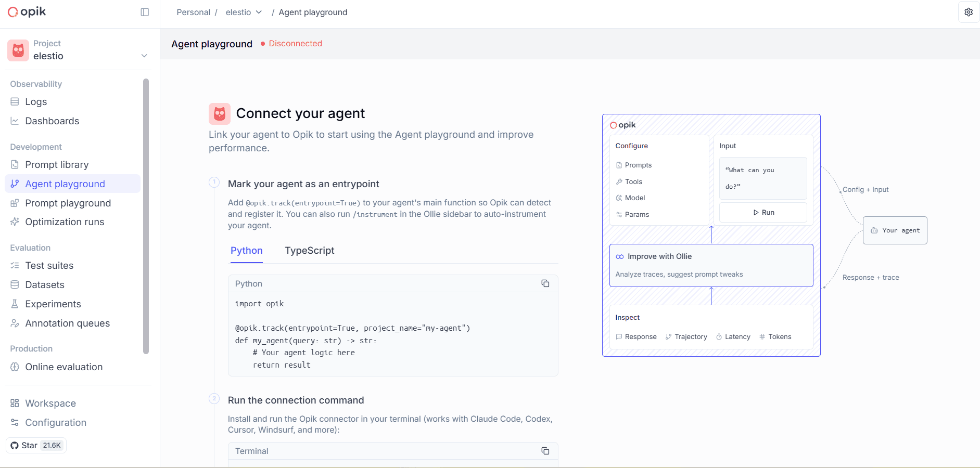980x468 pixels.
Task: Click the Prompt playground icon
Action: [x=15, y=203]
